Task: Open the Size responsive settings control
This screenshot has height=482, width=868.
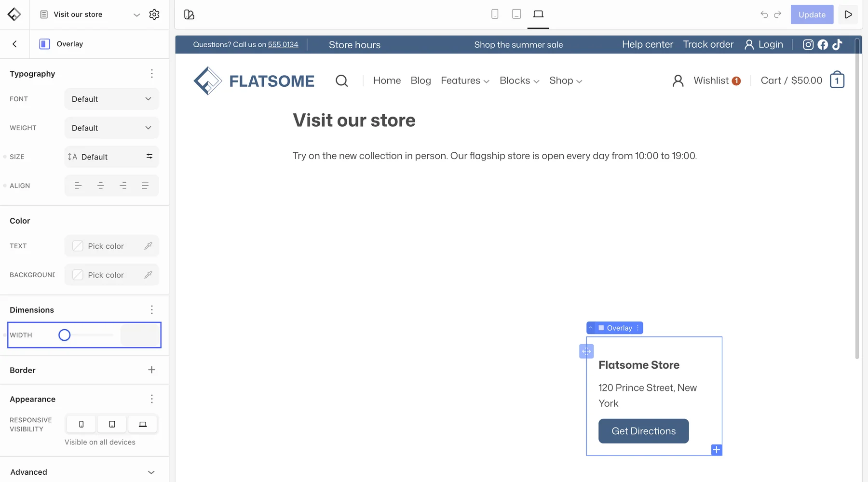Action: [149, 156]
